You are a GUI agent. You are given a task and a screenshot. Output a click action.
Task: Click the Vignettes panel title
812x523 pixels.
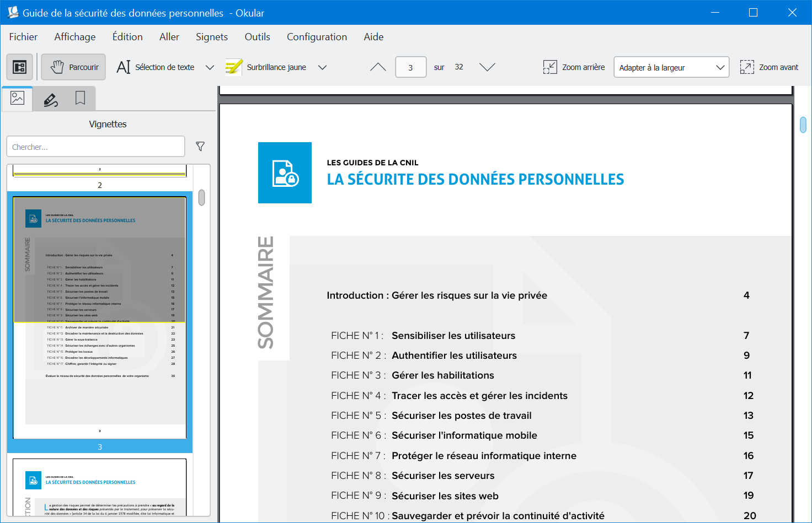pos(108,124)
